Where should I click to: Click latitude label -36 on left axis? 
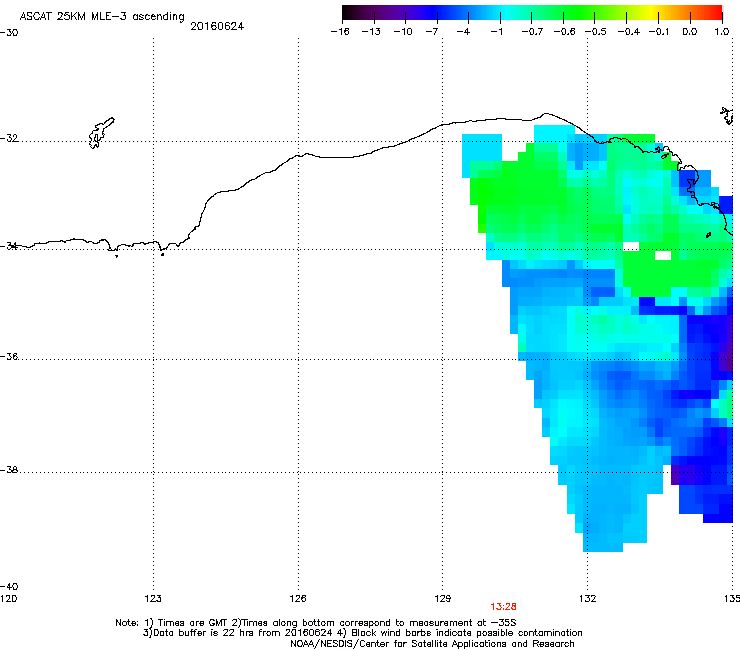pyautogui.click(x=9, y=356)
